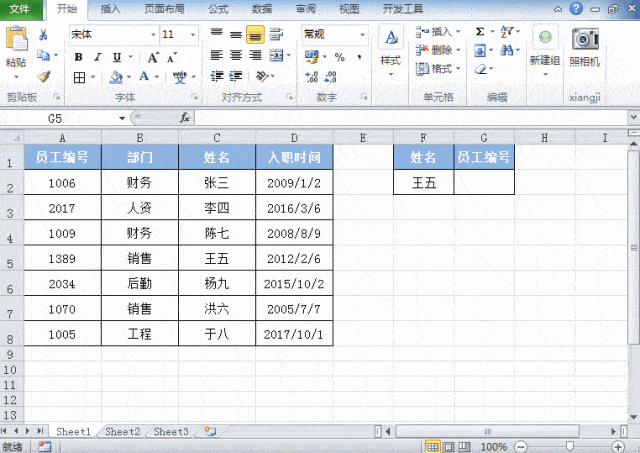The width and height of the screenshot is (640, 453).
Task: Click the Copy icon
Action: click(x=43, y=55)
